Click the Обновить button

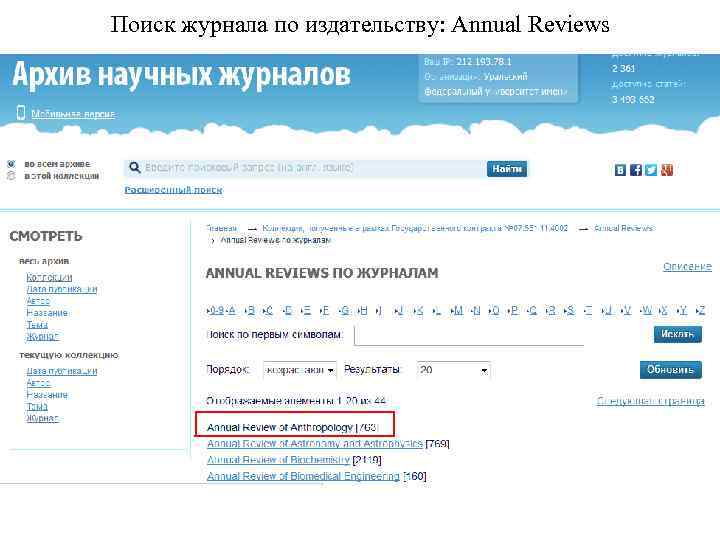point(670,370)
